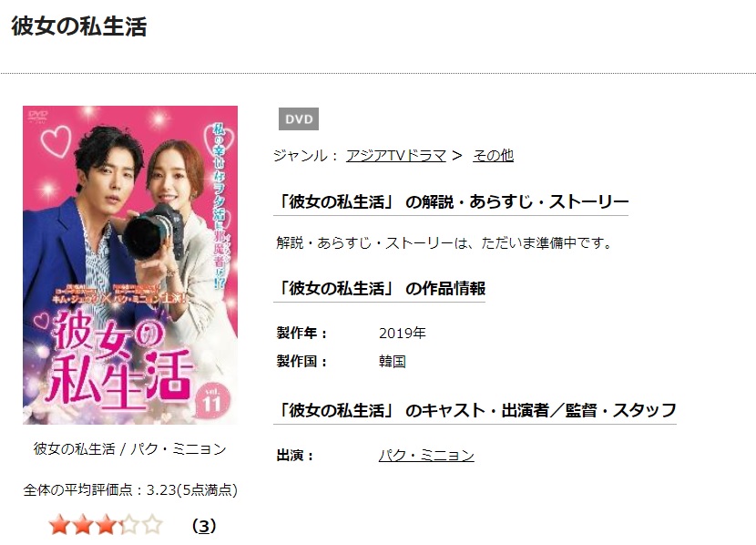756x545 pixels.
Task: Click the 解説・あらすじ・ストーリー section heading
Action: coord(451,201)
